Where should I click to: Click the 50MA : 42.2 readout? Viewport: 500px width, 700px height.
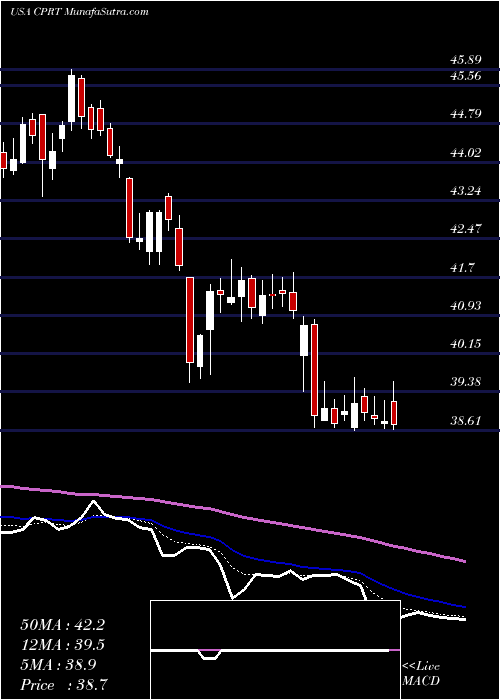point(62,625)
